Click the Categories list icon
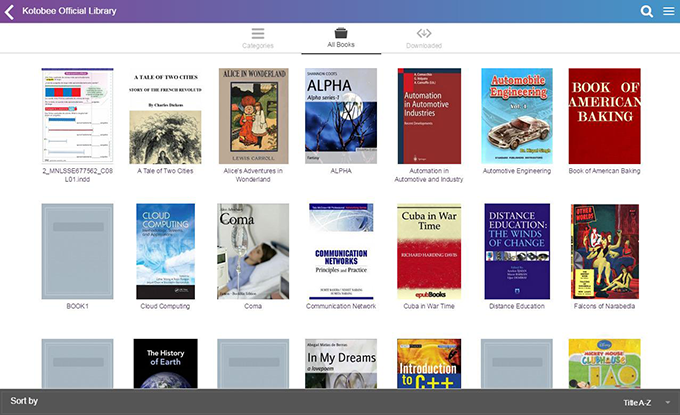The height and width of the screenshot is (415, 680). point(257,33)
